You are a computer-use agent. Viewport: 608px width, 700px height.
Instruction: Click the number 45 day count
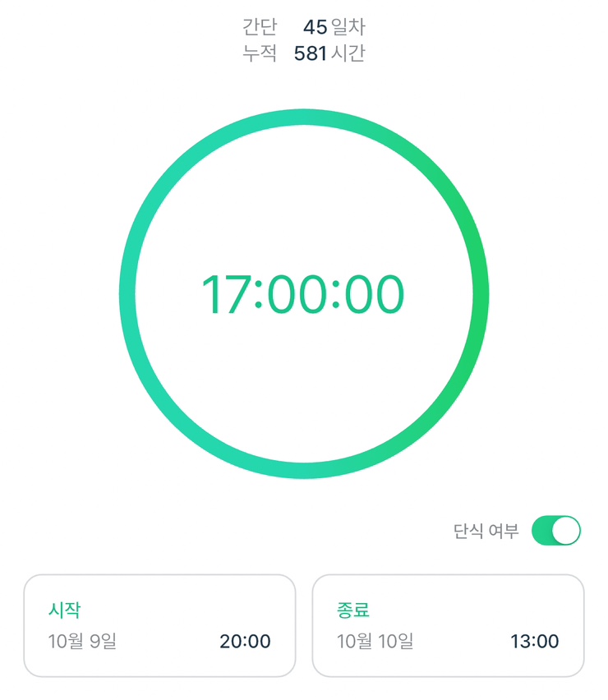point(315,28)
